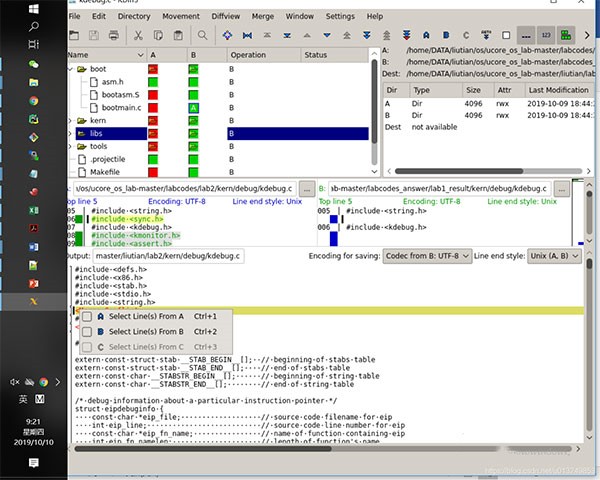Go to next unsolved conflict, red arrow
Image resolution: width=600 pixels, height=480 pixels.
(406, 35)
